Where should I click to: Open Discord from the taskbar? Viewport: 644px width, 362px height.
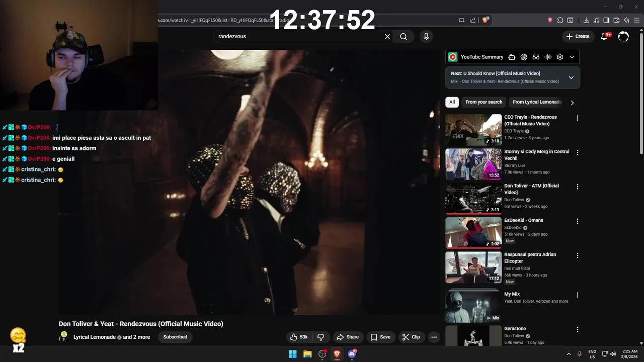click(352, 354)
